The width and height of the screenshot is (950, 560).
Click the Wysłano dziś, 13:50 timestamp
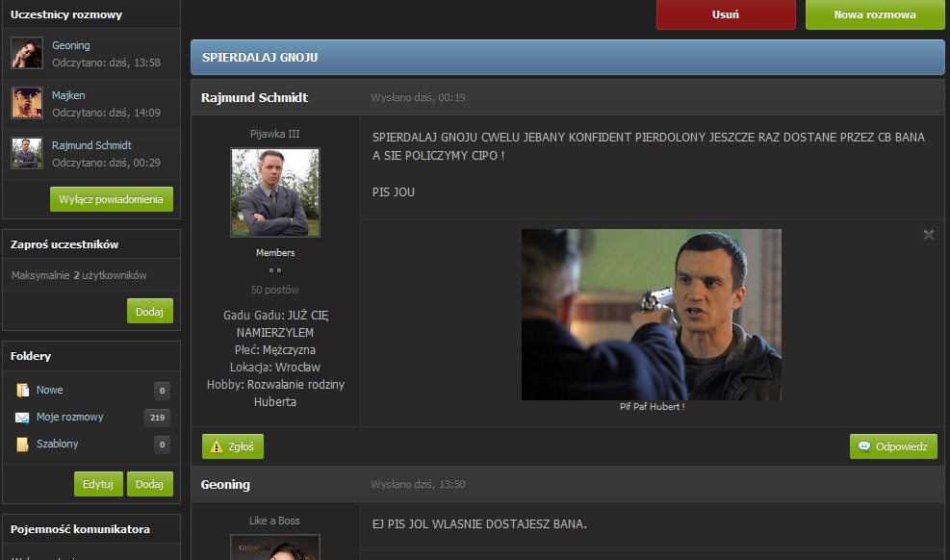click(418, 484)
